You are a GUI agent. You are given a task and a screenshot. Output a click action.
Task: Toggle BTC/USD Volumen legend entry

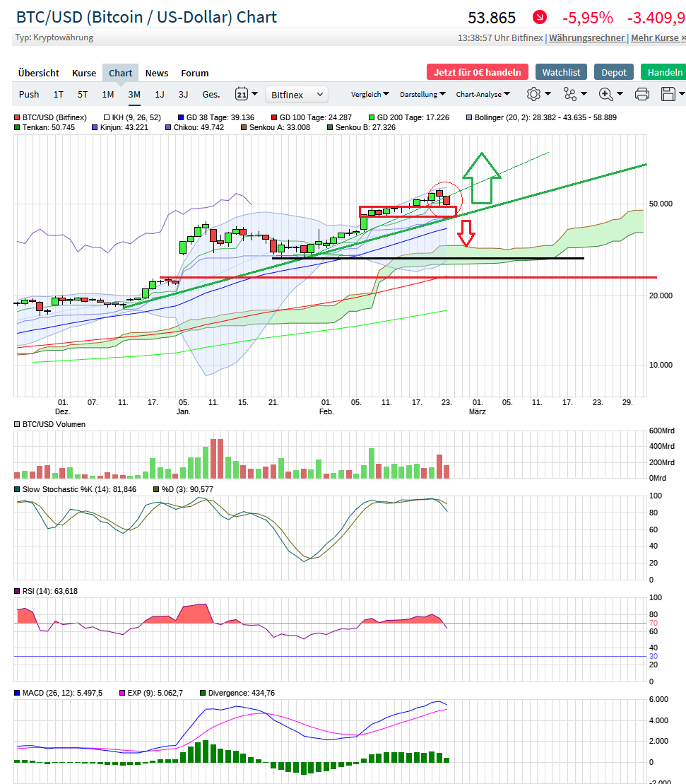point(49,424)
